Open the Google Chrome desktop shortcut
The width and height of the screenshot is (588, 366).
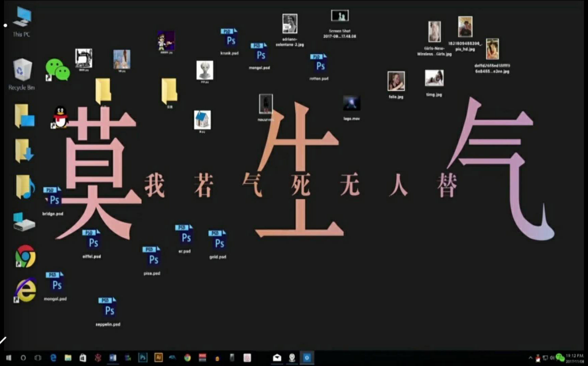[x=25, y=256]
